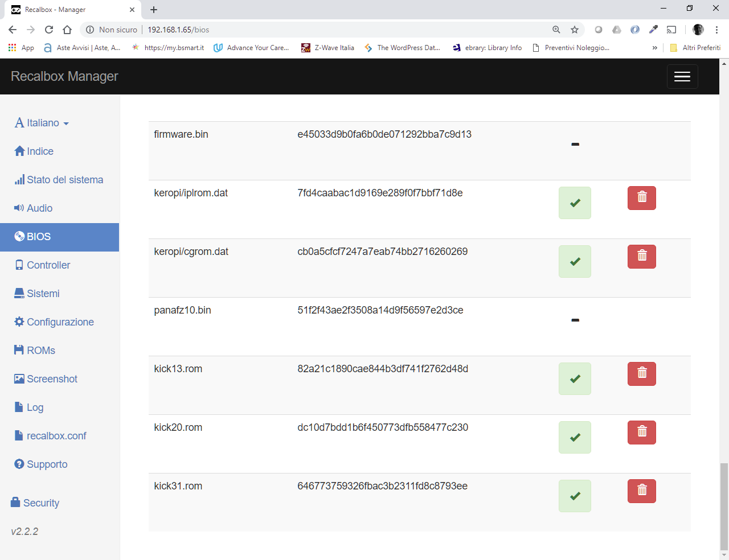Click the color picker eyedropper extension
This screenshot has height=560, width=729.
click(x=653, y=30)
